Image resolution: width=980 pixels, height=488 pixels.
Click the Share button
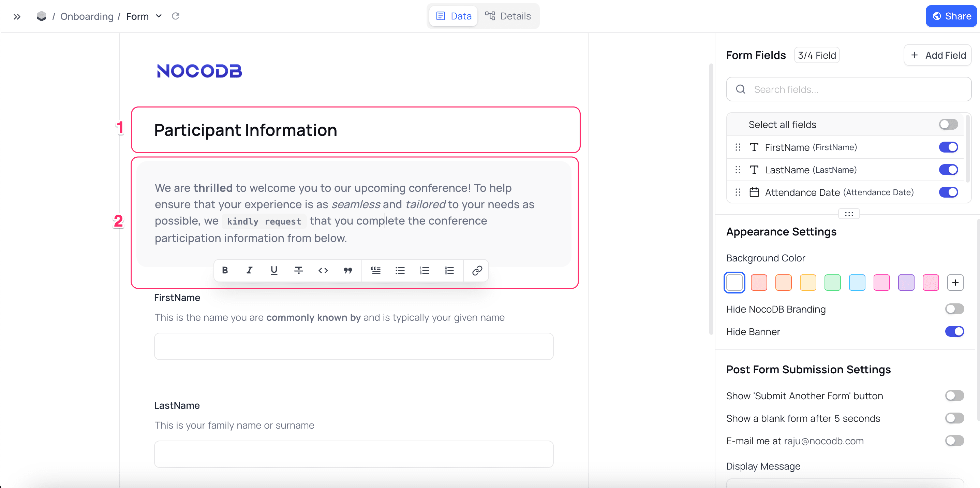click(951, 16)
